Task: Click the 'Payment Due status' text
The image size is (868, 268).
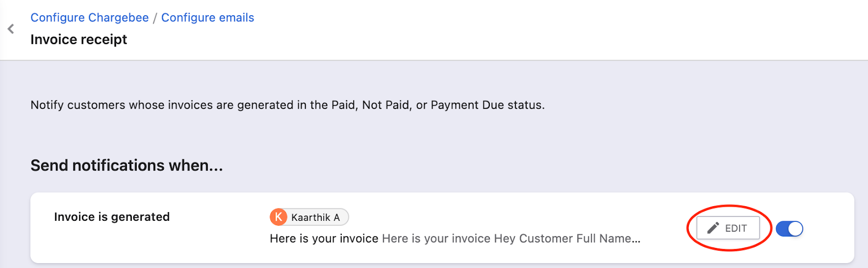Action: (487, 105)
